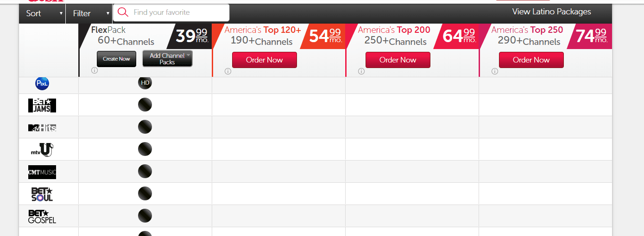Expand Add Channel Packs dropdown

tap(167, 59)
